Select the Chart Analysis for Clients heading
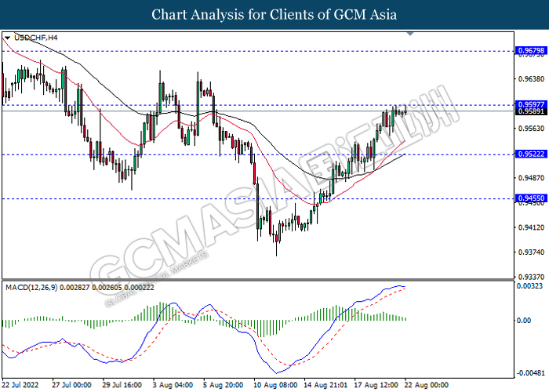549x392 pixels. (274, 15)
